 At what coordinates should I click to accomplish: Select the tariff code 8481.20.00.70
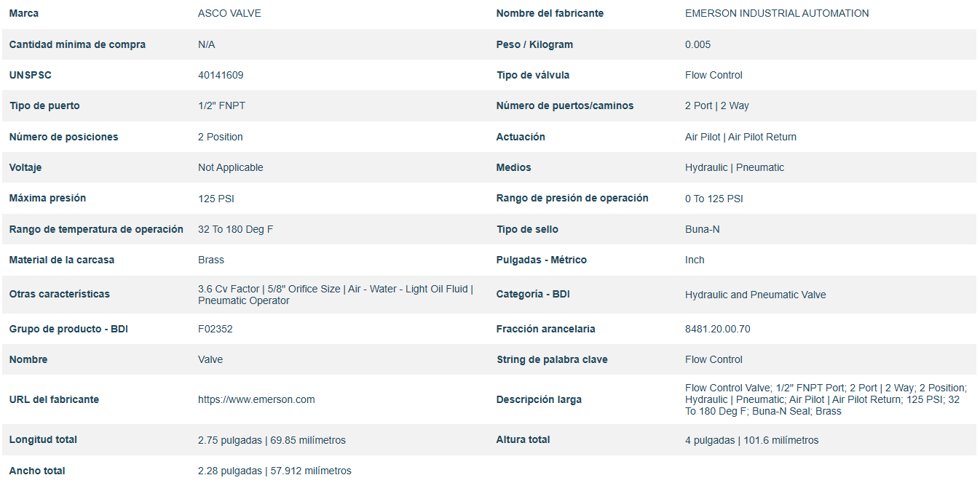(x=717, y=329)
